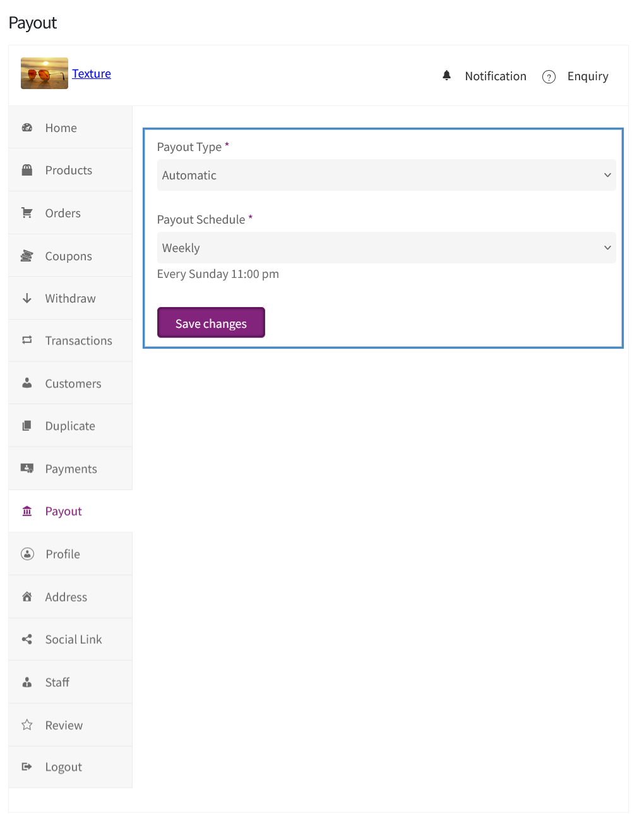Open Orders using the cart icon
Image resolution: width=644 pixels, height=825 pixels.
tap(27, 212)
